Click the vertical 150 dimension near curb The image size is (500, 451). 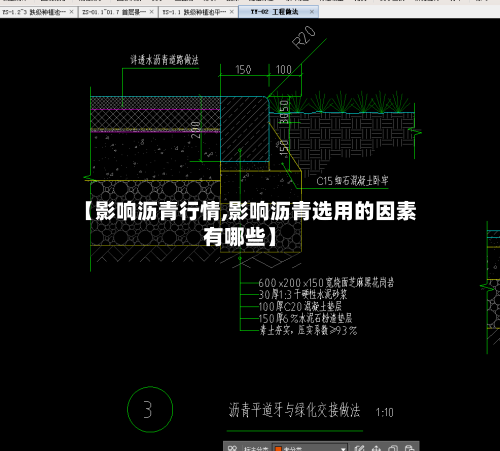284,149
